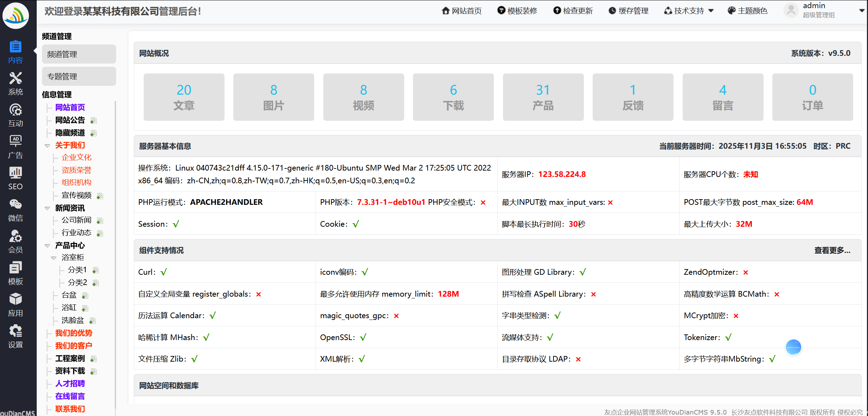Open the 主题颜色 theme color picker
Image resolution: width=868 pixels, height=416 pixels.
[748, 11]
